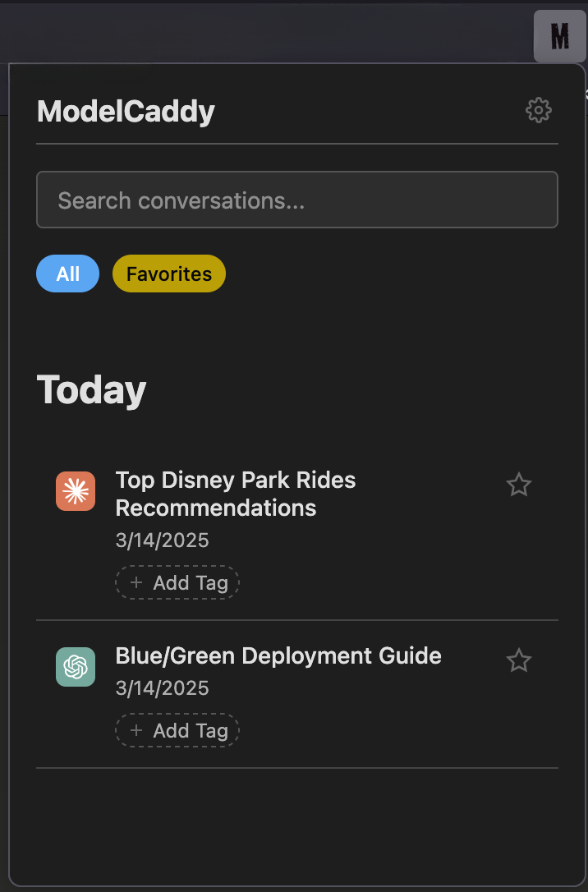Click the Today section header
This screenshot has height=892, width=588.
pyautogui.click(x=90, y=389)
